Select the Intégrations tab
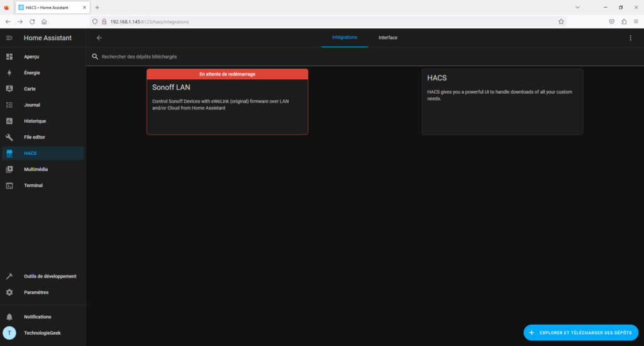 (x=344, y=38)
